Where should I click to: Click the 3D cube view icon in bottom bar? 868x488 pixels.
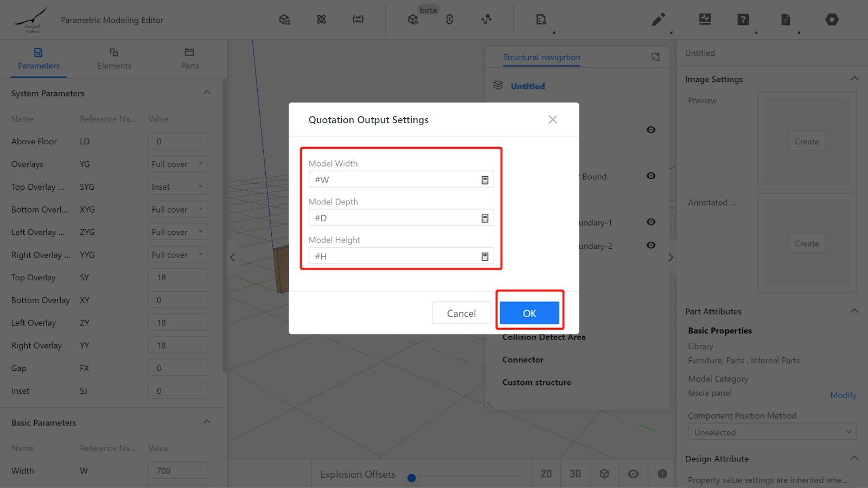click(604, 474)
